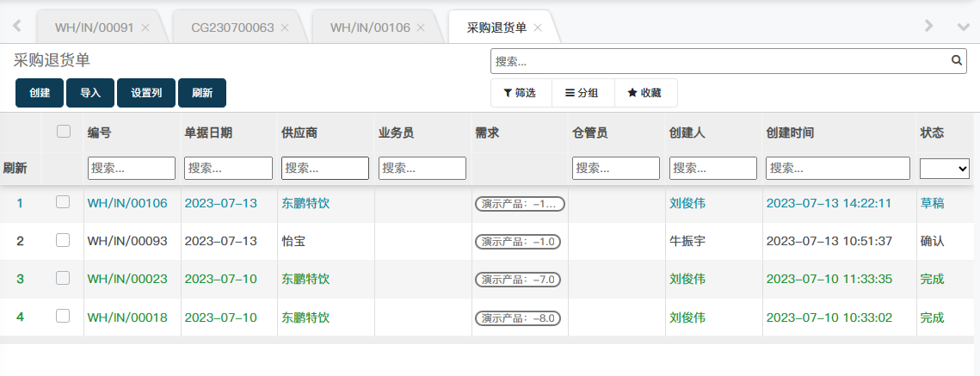Close the WH/IN/00106 tab
Image resolution: width=980 pixels, height=376 pixels.
pos(421,28)
